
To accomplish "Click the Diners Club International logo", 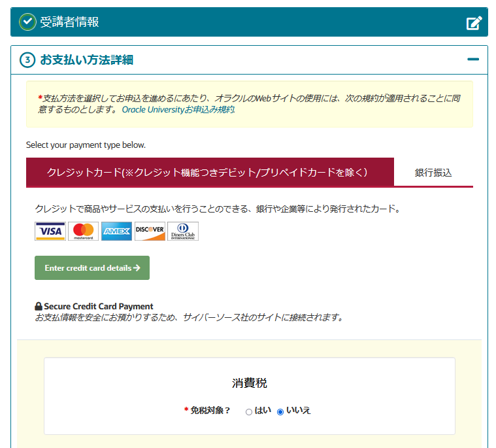I will [183, 232].
